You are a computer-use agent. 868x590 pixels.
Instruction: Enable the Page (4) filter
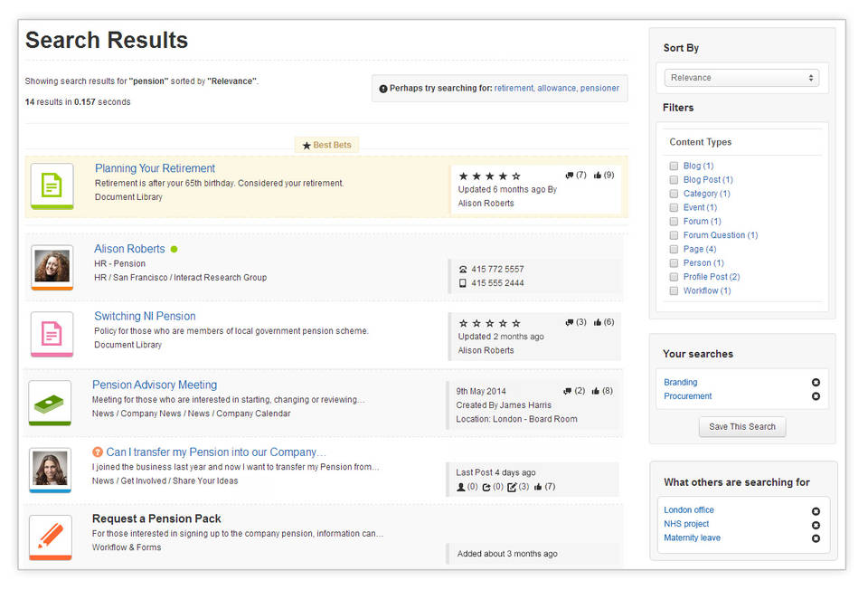point(673,248)
